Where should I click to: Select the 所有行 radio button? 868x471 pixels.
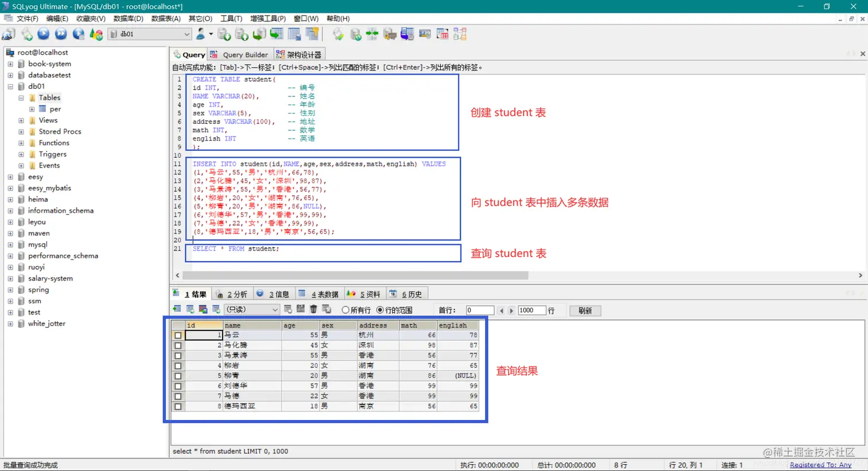(x=346, y=310)
